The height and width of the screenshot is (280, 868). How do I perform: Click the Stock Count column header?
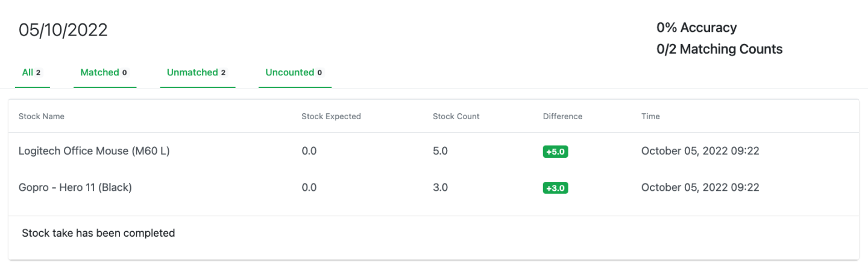[x=456, y=116]
